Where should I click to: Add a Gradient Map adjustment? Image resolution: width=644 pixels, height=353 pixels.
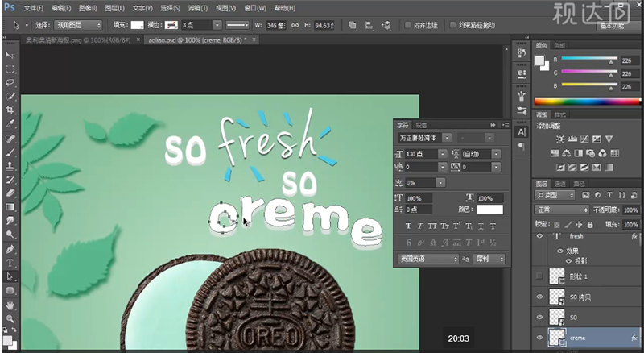(x=597, y=168)
